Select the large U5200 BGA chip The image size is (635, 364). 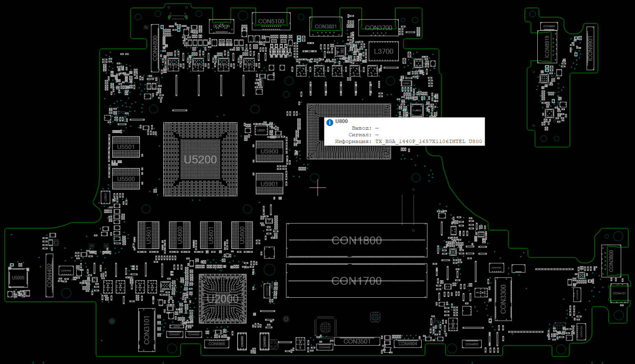pos(200,159)
